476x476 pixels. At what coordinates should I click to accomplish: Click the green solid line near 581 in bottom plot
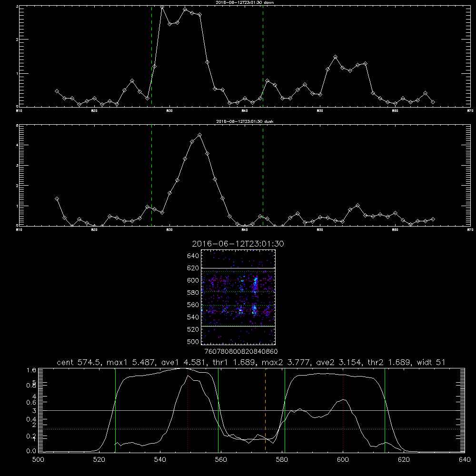(x=285, y=410)
